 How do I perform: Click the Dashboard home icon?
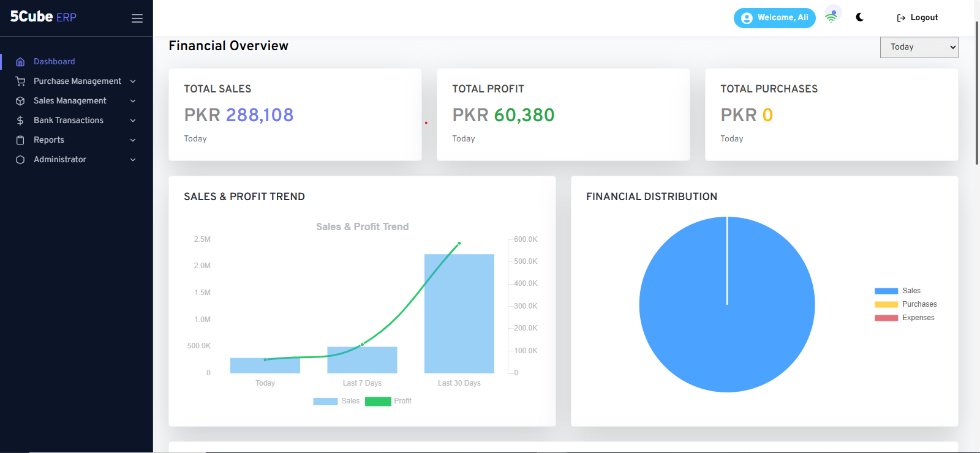pyautogui.click(x=20, y=62)
